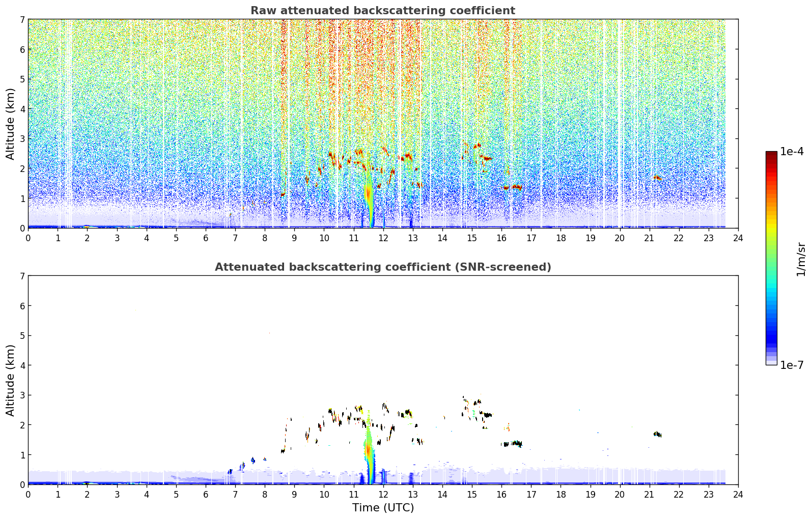This screenshot has height=519, width=812.
Task: Click the 'Time (UTC)' axis label
Action: click(383, 508)
